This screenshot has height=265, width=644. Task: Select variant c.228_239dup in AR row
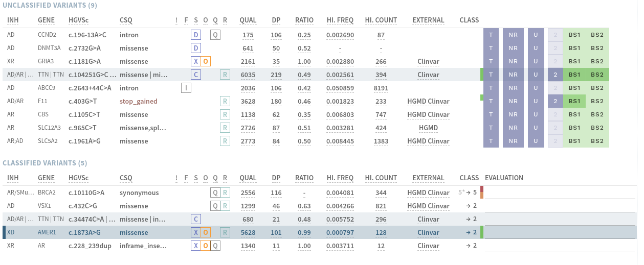[88, 246]
